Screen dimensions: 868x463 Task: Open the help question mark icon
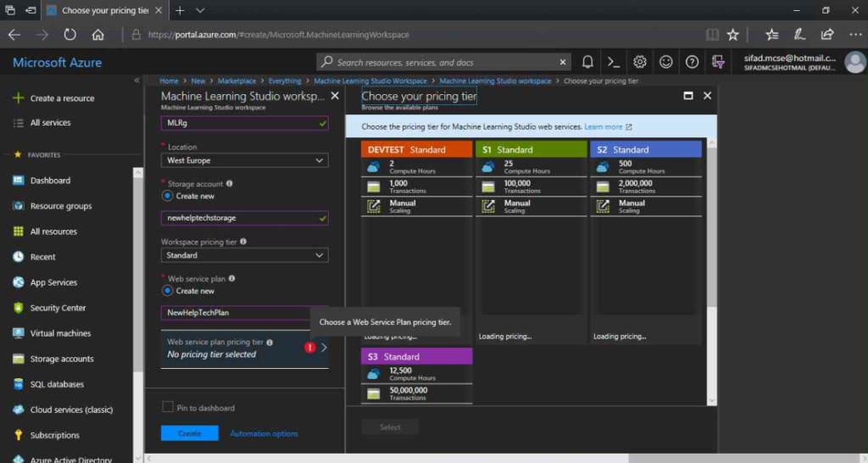tap(692, 62)
